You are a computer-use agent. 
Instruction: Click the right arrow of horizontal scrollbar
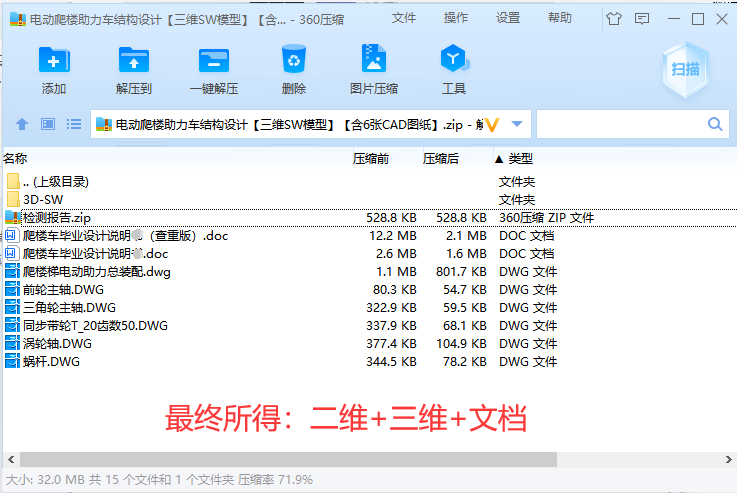(x=729, y=459)
